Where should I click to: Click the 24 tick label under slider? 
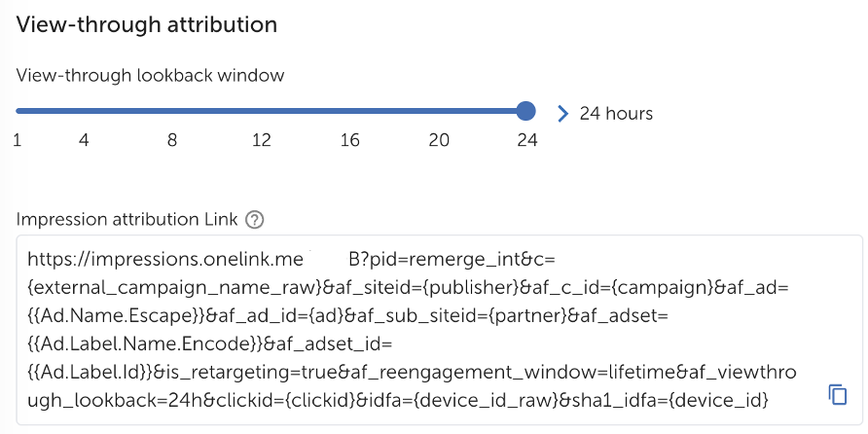coord(527,140)
